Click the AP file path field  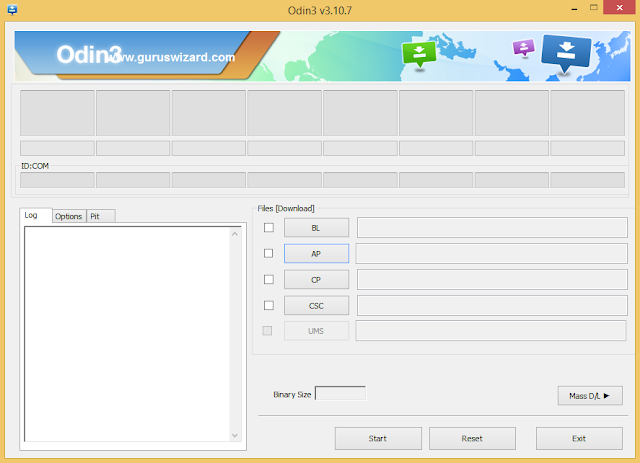[x=491, y=254]
